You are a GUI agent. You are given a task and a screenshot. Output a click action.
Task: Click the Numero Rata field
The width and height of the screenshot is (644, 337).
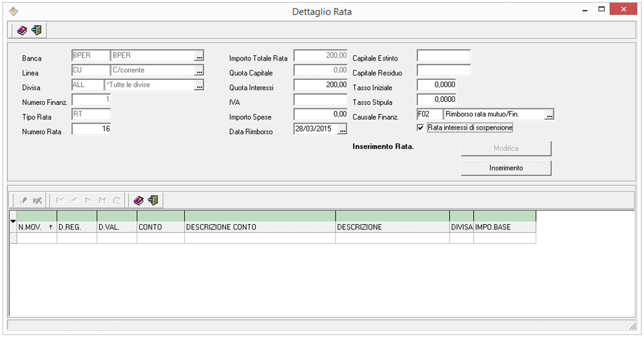tap(91, 130)
